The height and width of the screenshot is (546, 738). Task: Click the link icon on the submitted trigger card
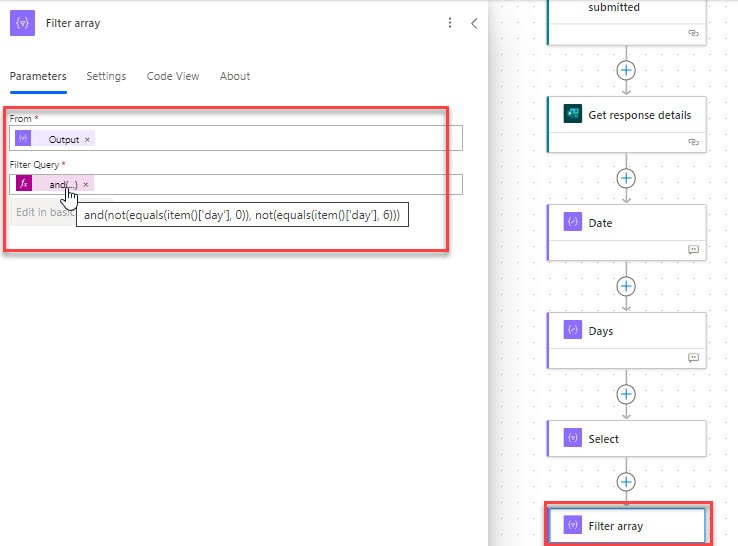coord(693,33)
